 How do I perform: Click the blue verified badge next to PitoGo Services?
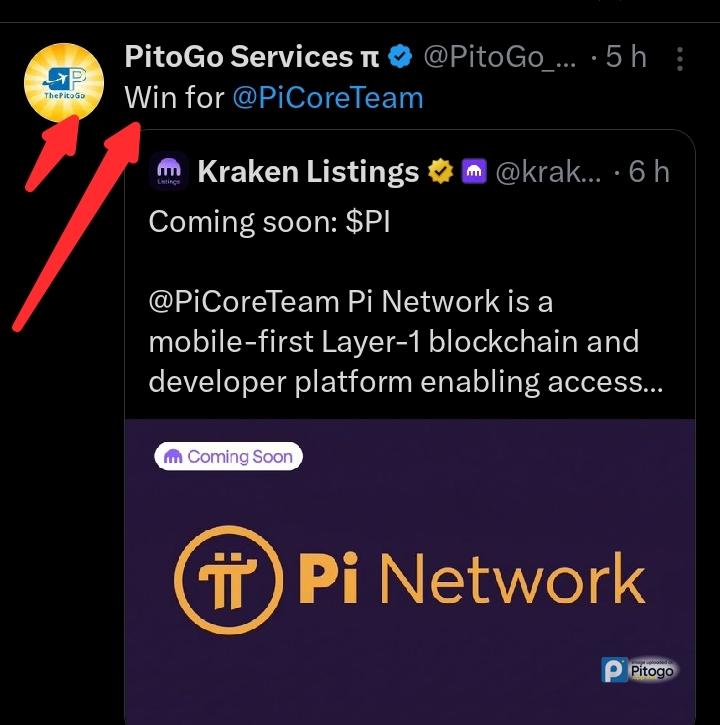point(400,58)
